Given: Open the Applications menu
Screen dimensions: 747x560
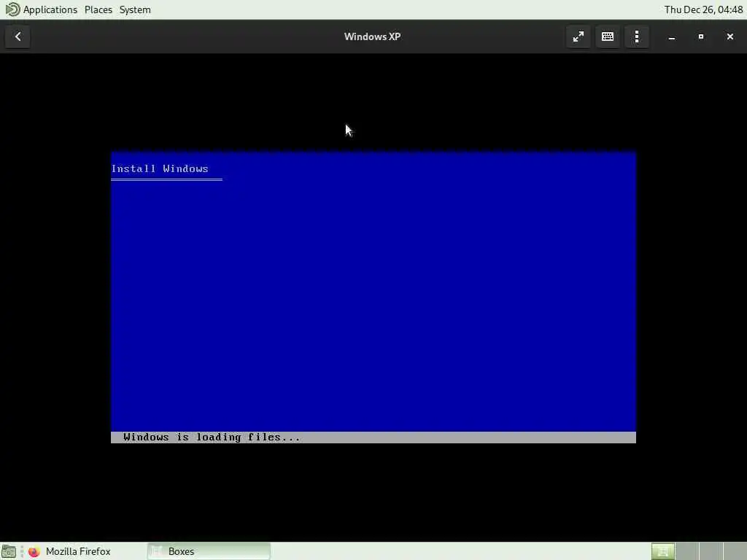Looking at the screenshot, I should click(x=50, y=9).
